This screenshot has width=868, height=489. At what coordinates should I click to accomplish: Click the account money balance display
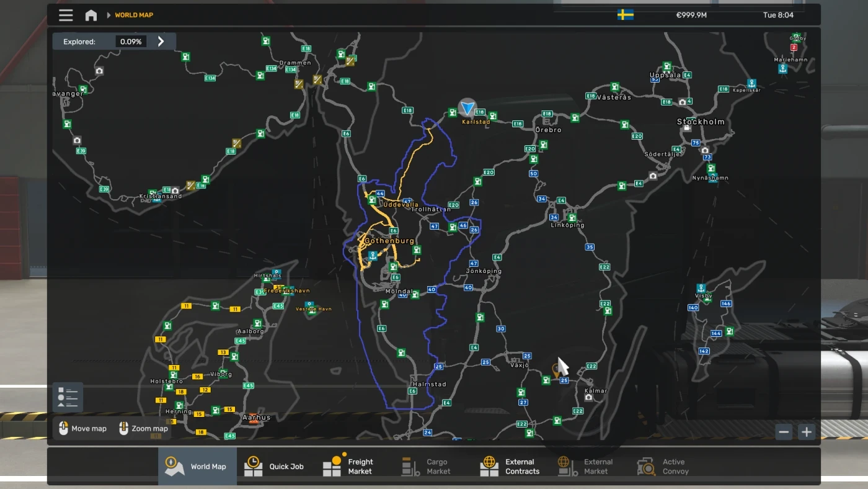691,15
